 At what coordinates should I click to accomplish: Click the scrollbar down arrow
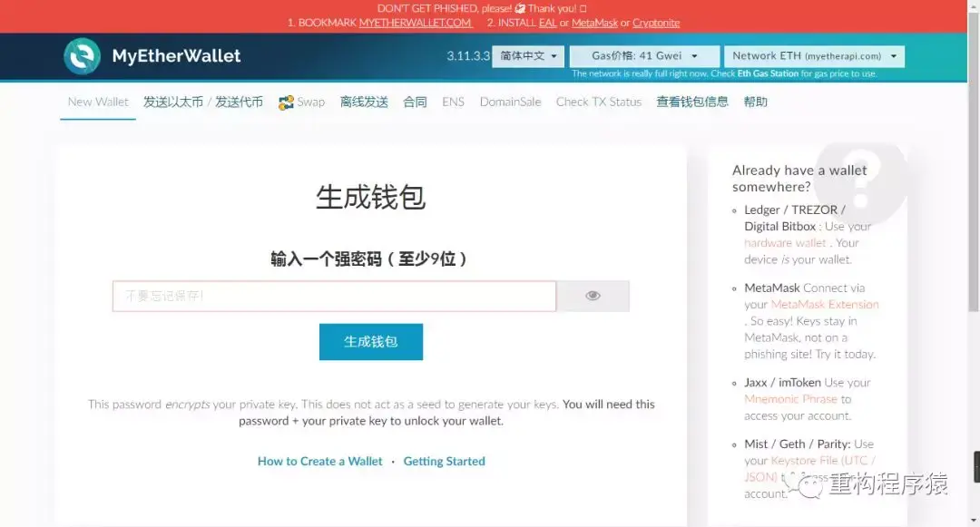pos(974,520)
